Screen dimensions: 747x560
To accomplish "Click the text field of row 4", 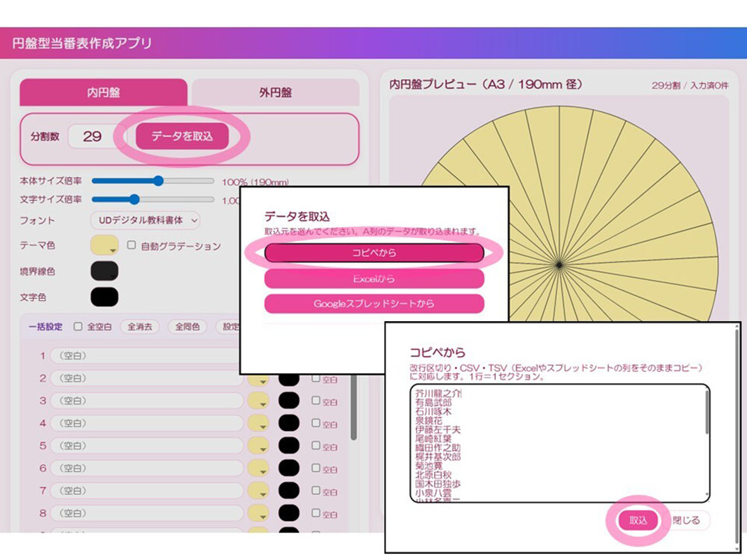I will [x=146, y=423].
